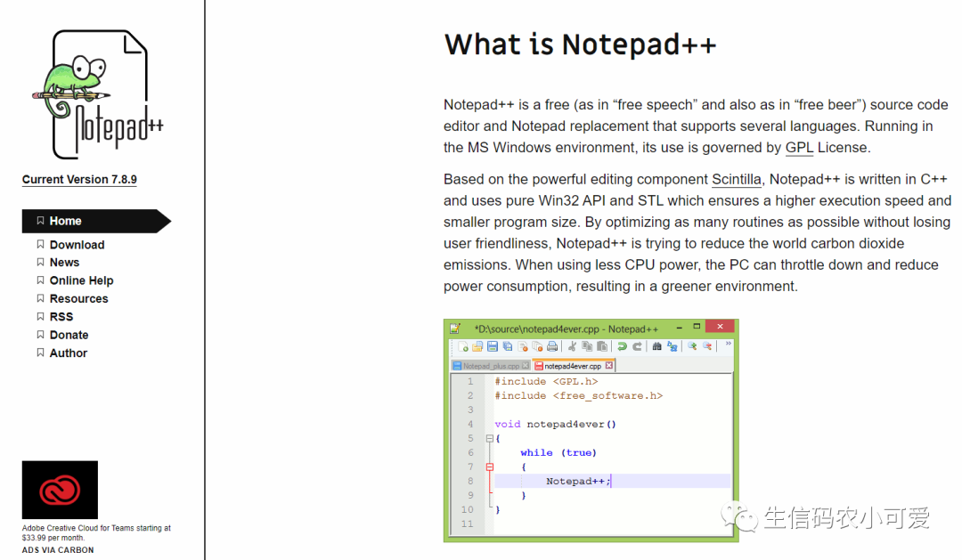
Task: Collapse code fold at line 5
Action: click(490, 439)
